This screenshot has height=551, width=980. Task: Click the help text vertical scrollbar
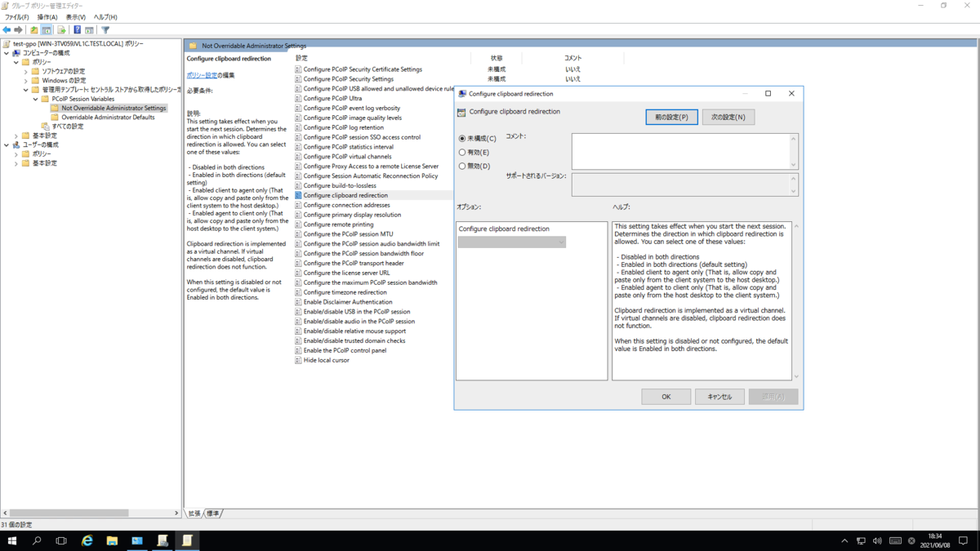(x=796, y=301)
